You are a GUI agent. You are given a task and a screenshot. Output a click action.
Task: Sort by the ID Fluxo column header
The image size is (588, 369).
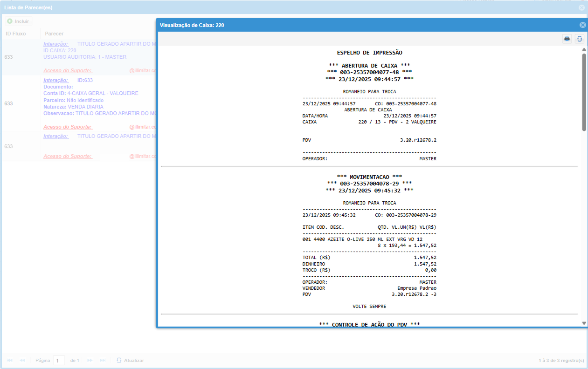16,34
